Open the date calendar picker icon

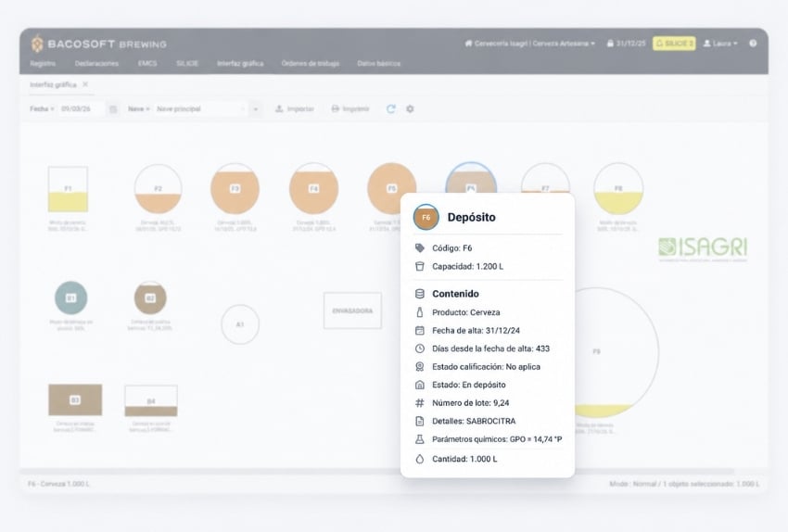click(113, 109)
